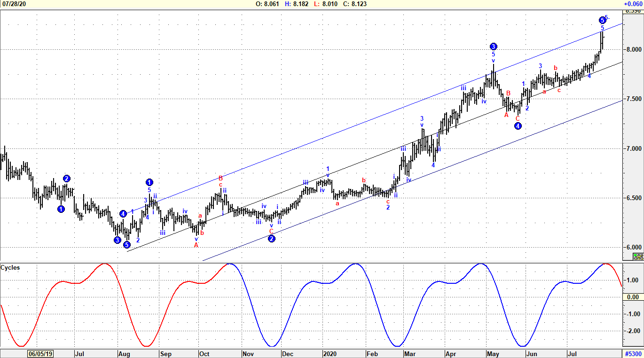This screenshot has height=358, width=644.
Task: Click the Jul label right after 06/05/19
Action: [79, 353]
